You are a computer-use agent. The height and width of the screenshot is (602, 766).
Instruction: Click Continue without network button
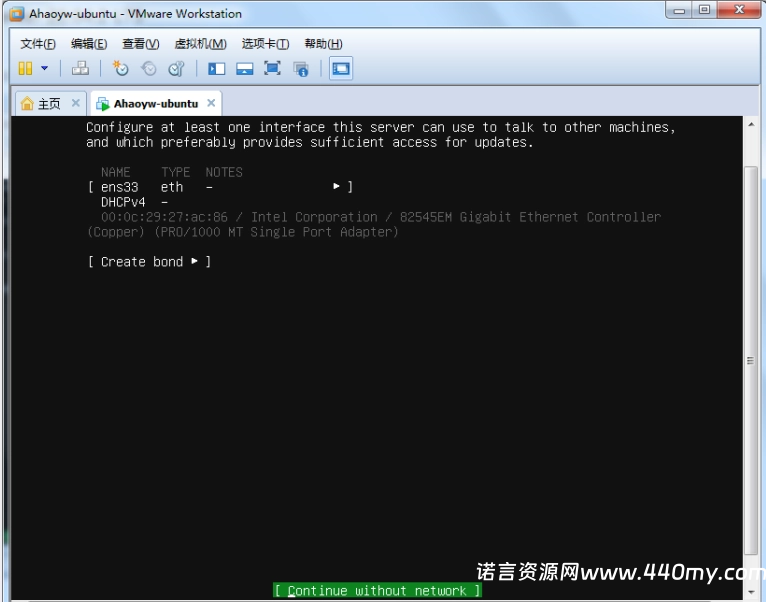pos(377,591)
